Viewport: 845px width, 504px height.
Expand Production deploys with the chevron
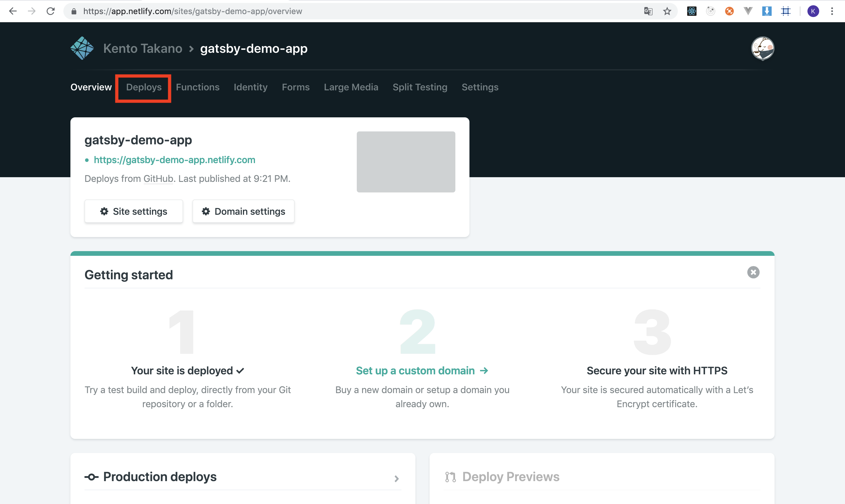pos(396,478)
